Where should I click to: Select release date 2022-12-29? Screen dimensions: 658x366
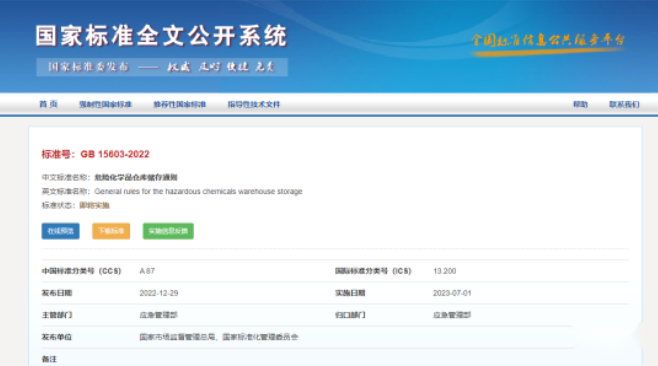(159, 293)
